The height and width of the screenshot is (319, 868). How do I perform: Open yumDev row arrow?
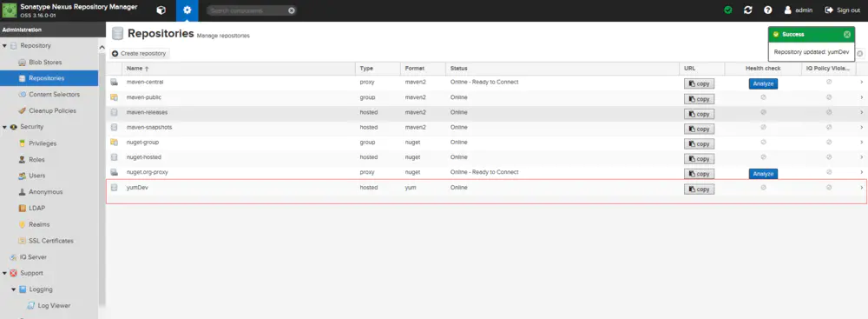pyautogui.click(x=861, y=188)
